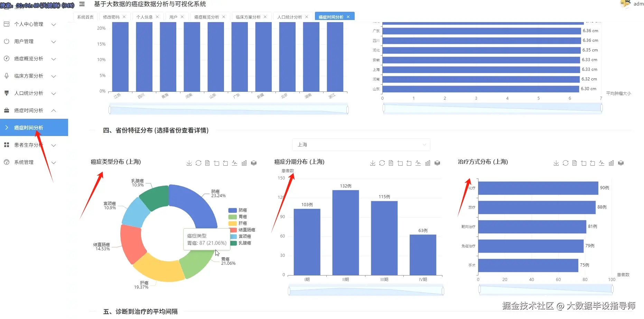Toggle 乳腺癌 legend item in donut chart
This screenshot has width=644, height=319.
[240, 243]
